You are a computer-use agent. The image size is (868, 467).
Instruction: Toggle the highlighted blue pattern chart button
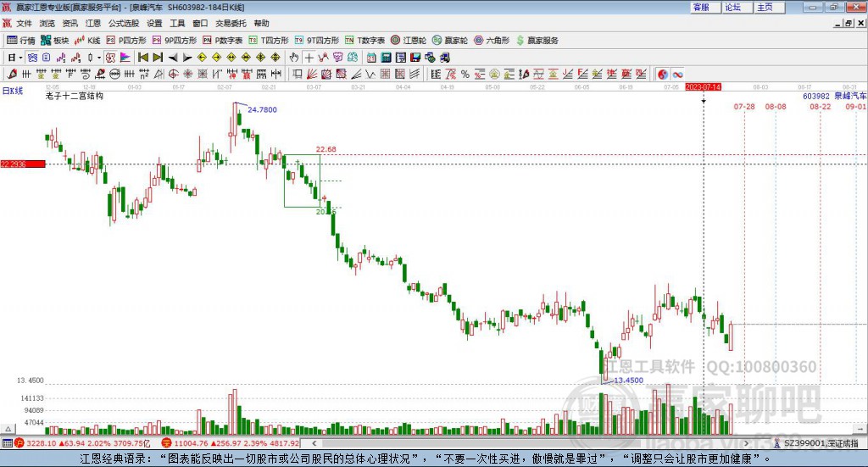point(32,58)
